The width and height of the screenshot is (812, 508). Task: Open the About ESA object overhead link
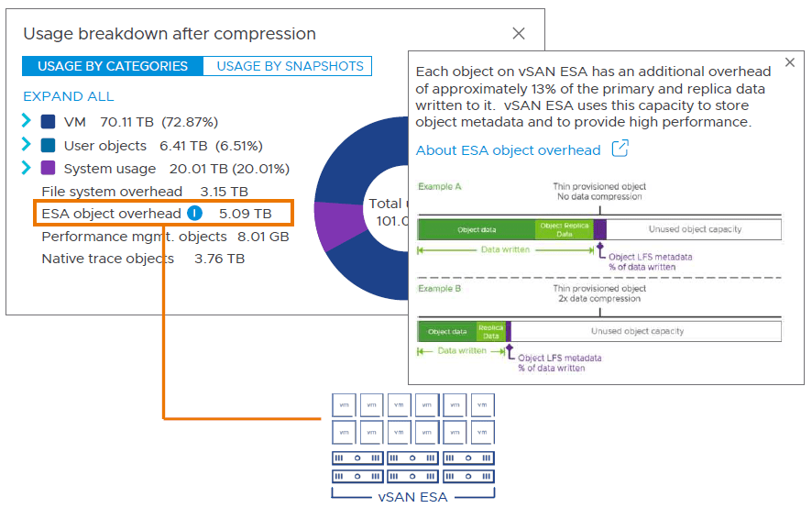[508, 150]
